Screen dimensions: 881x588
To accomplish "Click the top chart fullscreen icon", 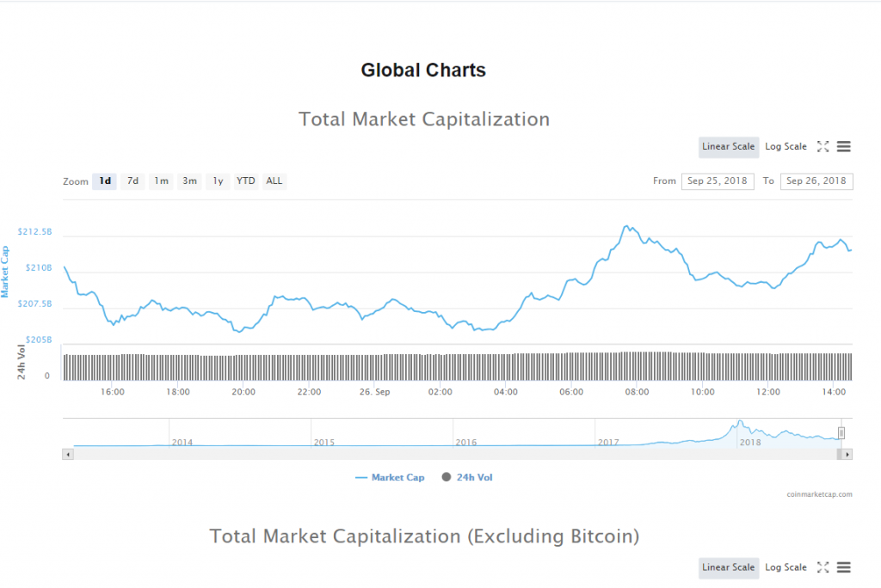I will coord(822,147).
